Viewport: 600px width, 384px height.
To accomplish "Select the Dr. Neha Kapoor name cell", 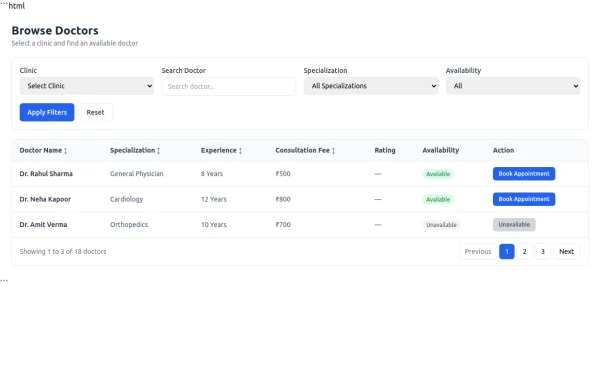I will click(45, 199).
